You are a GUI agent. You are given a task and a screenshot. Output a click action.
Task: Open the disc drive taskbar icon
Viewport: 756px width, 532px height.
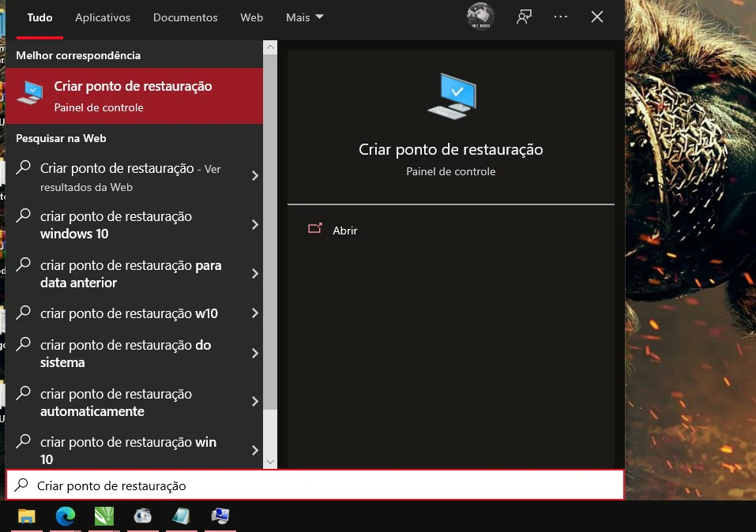pyautogui.click(x=143, y=516)
